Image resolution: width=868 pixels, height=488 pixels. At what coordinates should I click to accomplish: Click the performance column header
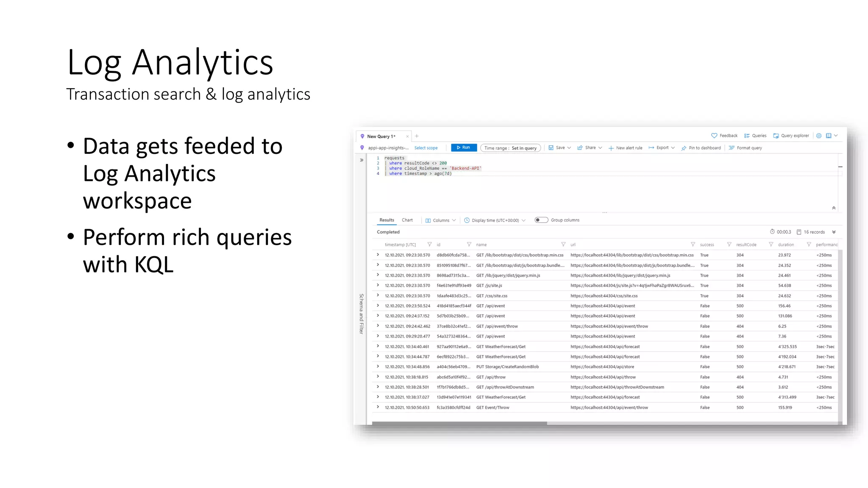tap(826, 244)
